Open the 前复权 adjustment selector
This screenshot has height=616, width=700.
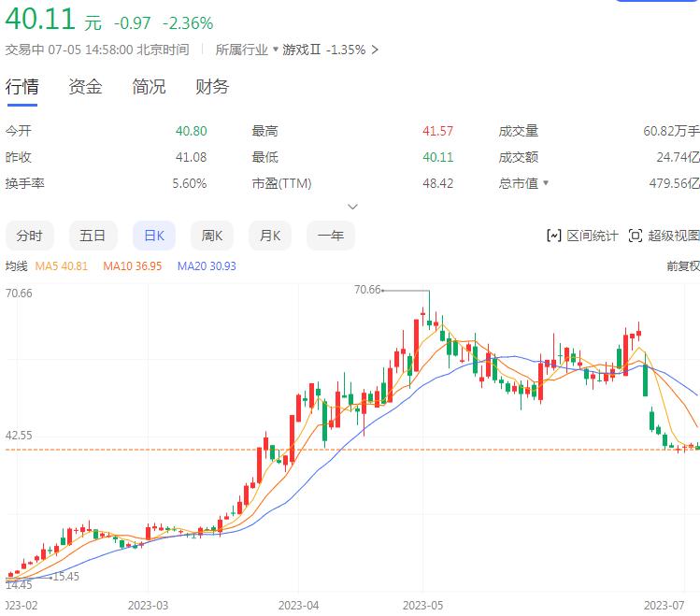tap(683, 266)
